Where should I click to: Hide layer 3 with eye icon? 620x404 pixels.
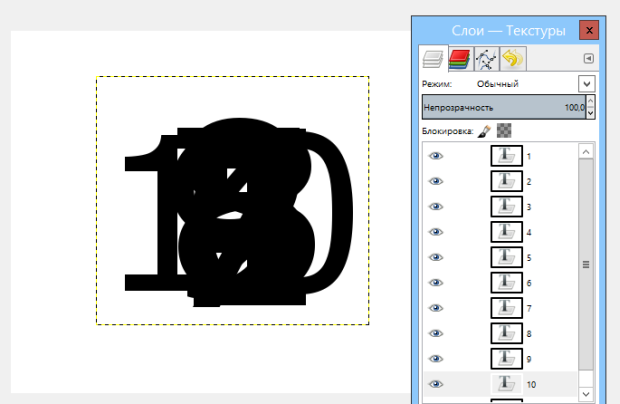click(435, 207)
